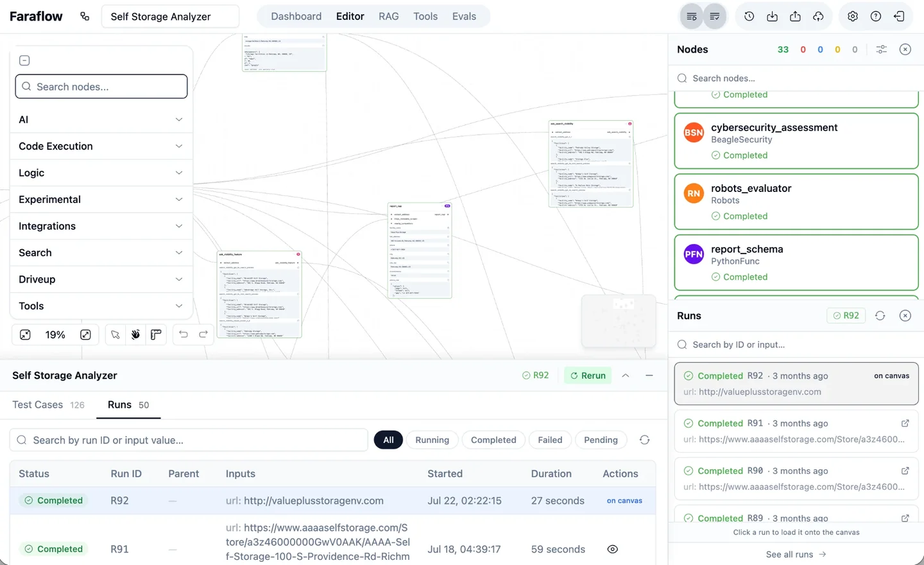Refresh the runs table list
The height and width of the screenshot is (565, 924).
(645, 440)
